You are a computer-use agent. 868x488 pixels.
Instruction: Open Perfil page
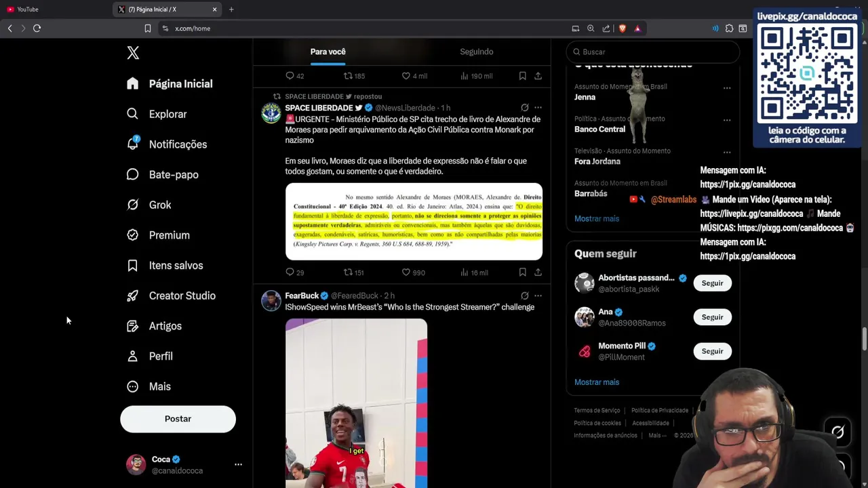(150, 356)
